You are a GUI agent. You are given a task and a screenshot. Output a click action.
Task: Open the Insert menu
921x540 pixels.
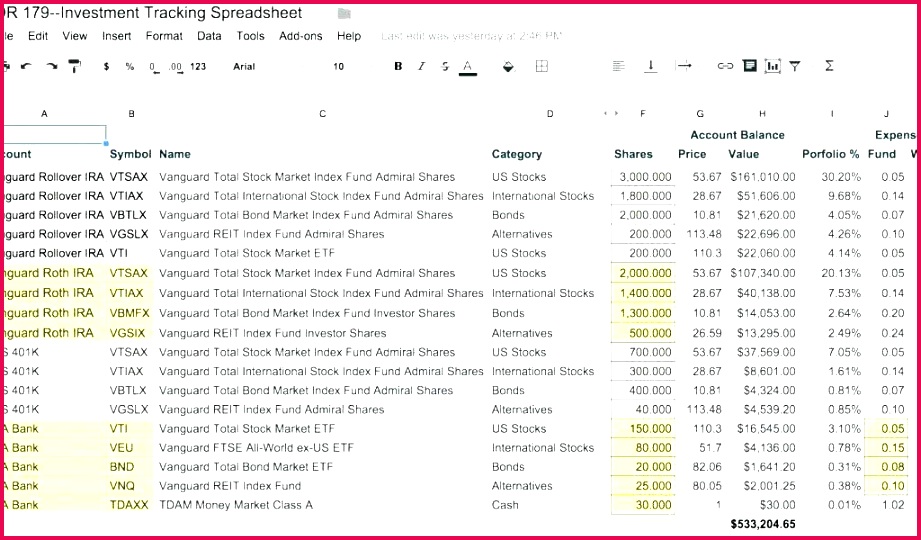pos(116,36)
